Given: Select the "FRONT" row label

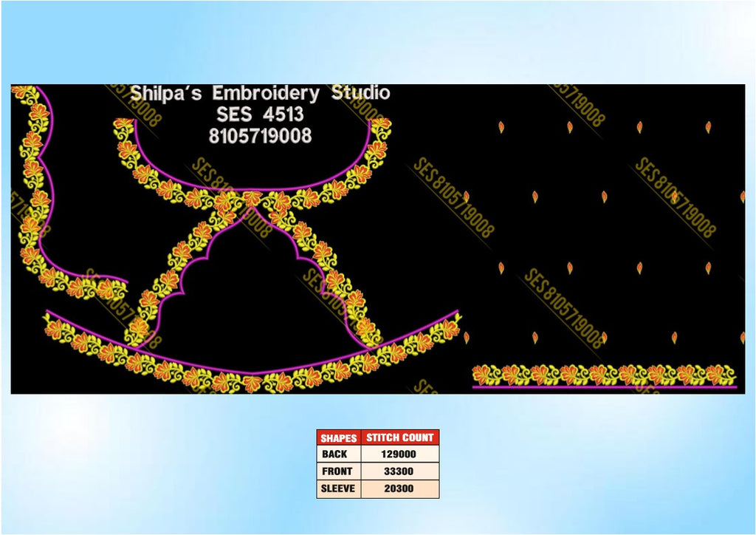Looking at the screenshot, I should pos(338,471).
